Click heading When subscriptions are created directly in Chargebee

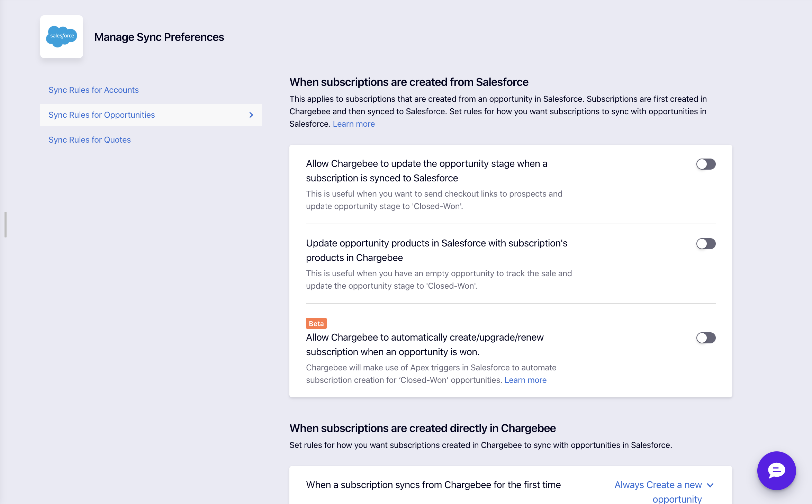(422, 428)
